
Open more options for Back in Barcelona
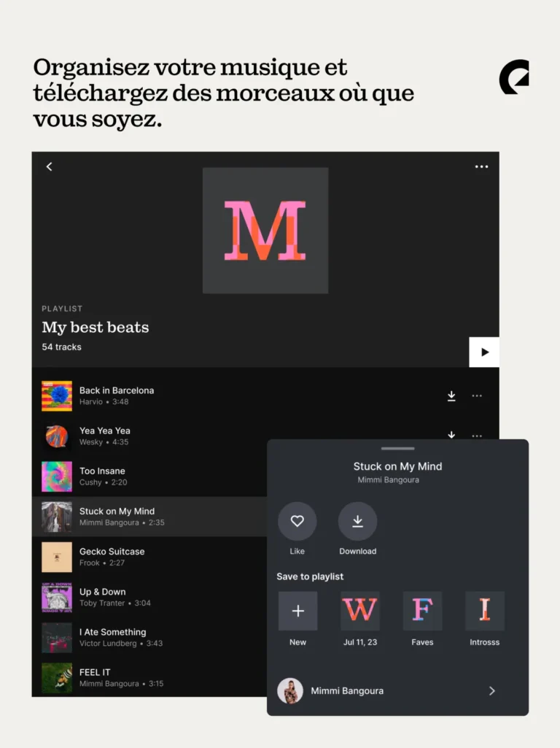477,396
